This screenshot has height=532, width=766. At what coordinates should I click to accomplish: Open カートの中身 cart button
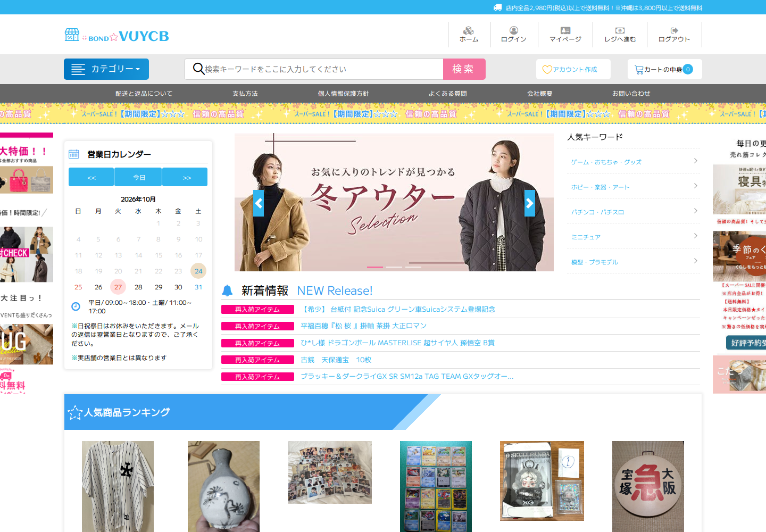665,69
